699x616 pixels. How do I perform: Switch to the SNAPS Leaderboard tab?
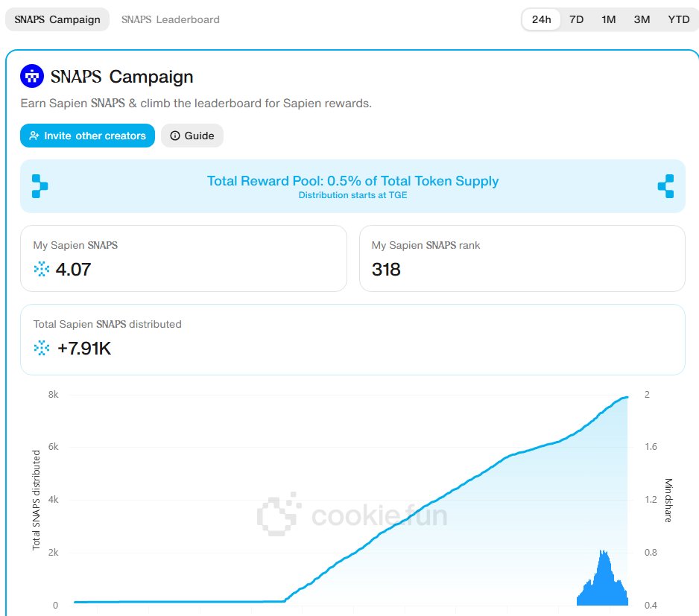point(171,19)
